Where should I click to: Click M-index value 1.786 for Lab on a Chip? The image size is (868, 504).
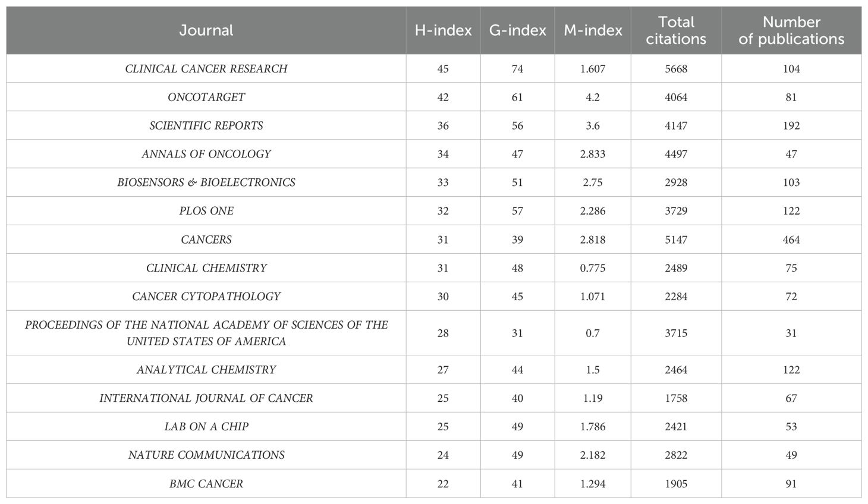click(x=593, y=427)
